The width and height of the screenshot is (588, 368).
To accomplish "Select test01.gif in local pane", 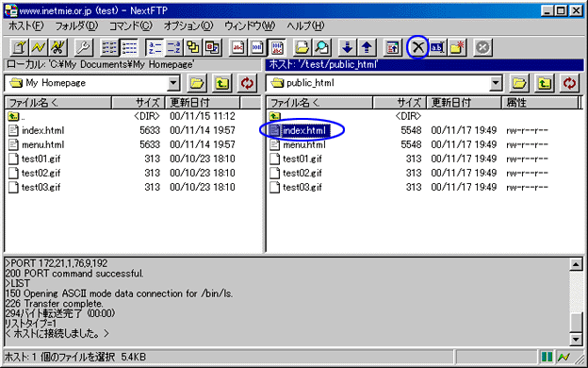I will [34, 159].
